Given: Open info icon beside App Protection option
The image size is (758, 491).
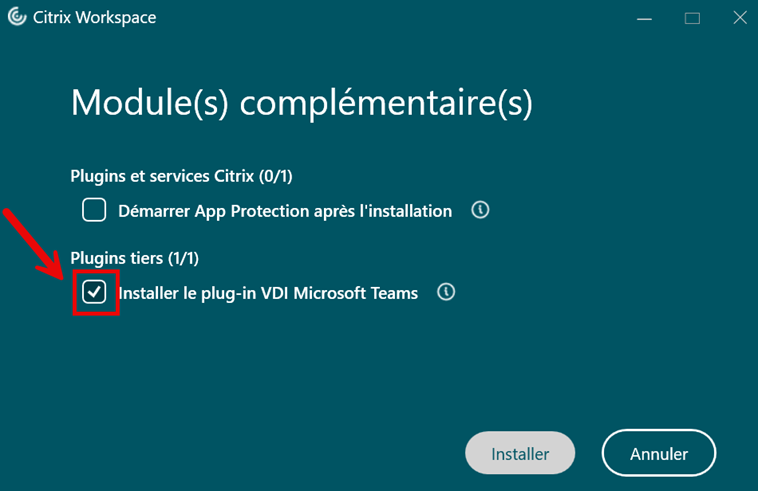Looking at the screenshot, I should pyautogui.click(x=480, y=210).
